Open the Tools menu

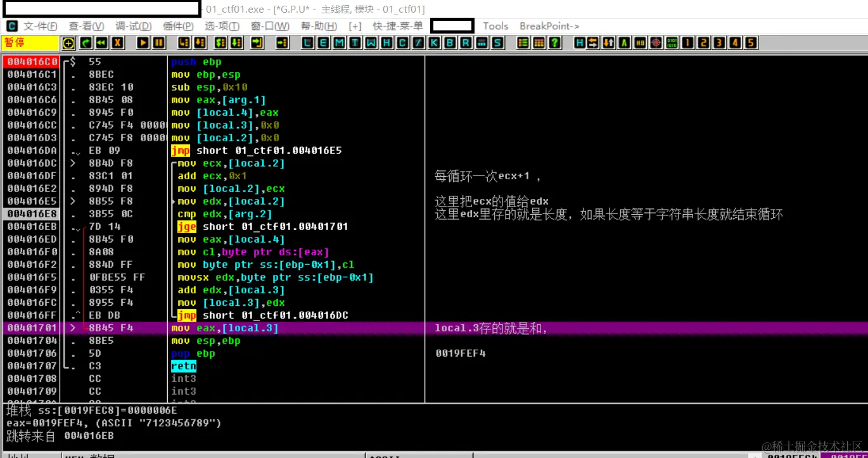point(495,26)
